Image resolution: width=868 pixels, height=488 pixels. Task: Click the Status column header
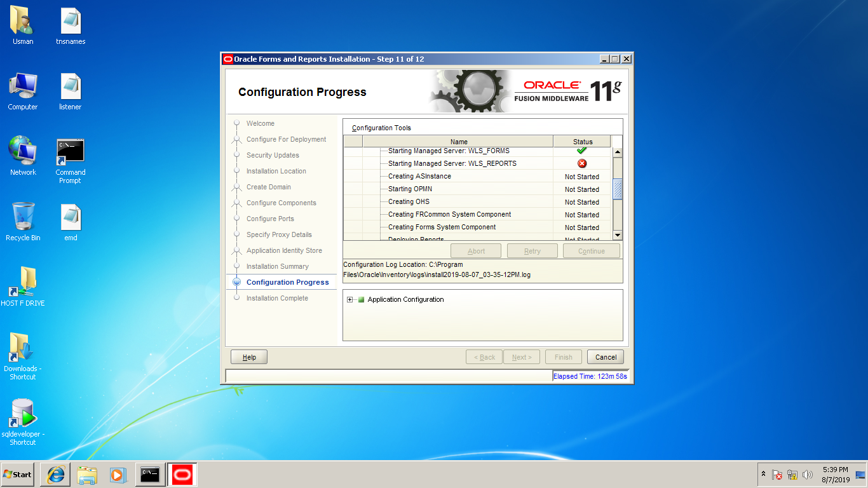[x=582, y=142]
